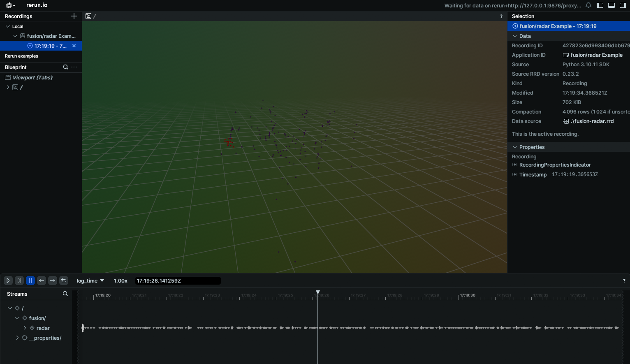The width and height of the screenshot is (630, 364).
Task: Toggle the bottom timeline panel visibility
Action: point(611,5)
